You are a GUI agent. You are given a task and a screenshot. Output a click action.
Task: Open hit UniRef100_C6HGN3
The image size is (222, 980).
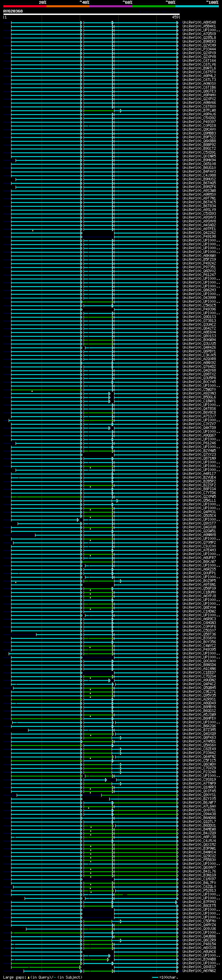click(x=199, y=623)
